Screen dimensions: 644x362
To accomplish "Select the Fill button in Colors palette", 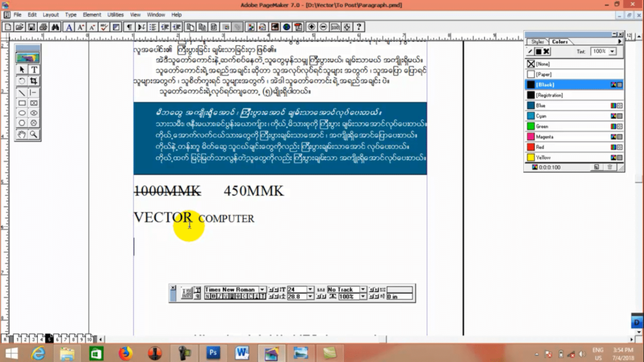I will click(x=538, y=52).
